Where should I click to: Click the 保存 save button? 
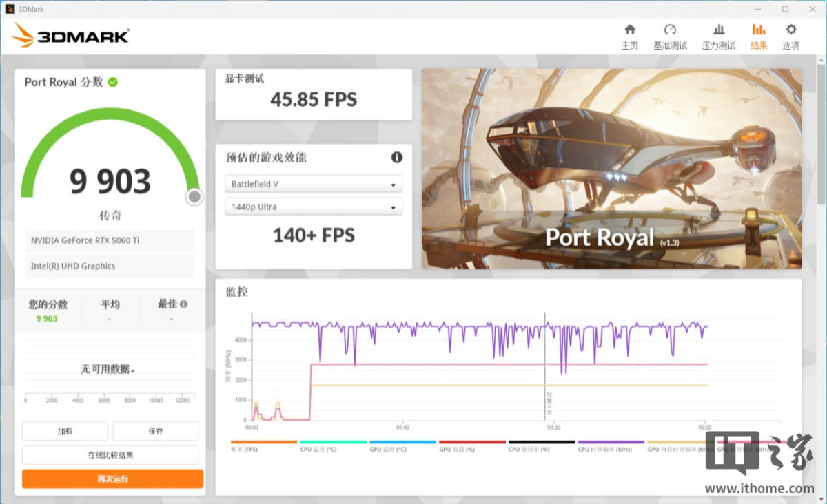(x=156, y=431)
